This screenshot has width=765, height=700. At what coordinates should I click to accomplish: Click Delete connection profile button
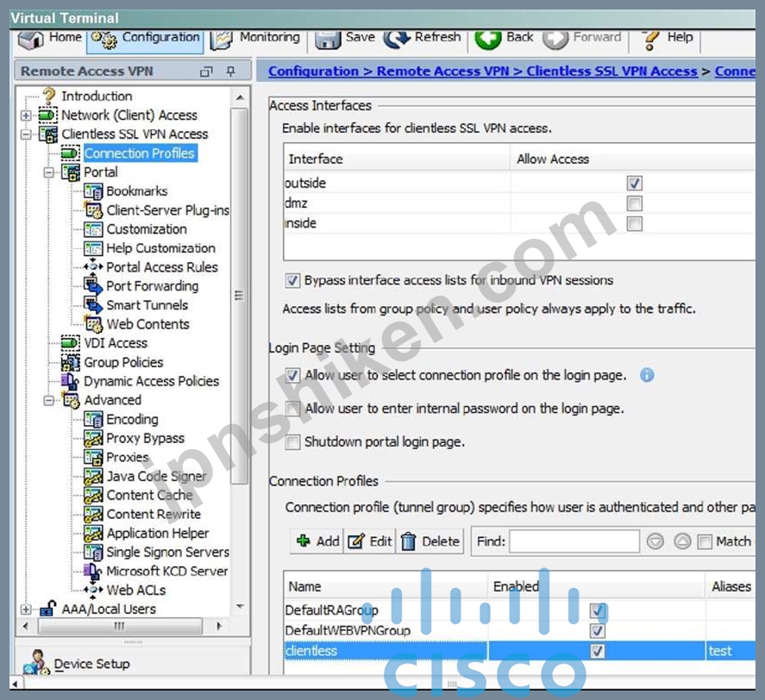click(x=430, y=541)
